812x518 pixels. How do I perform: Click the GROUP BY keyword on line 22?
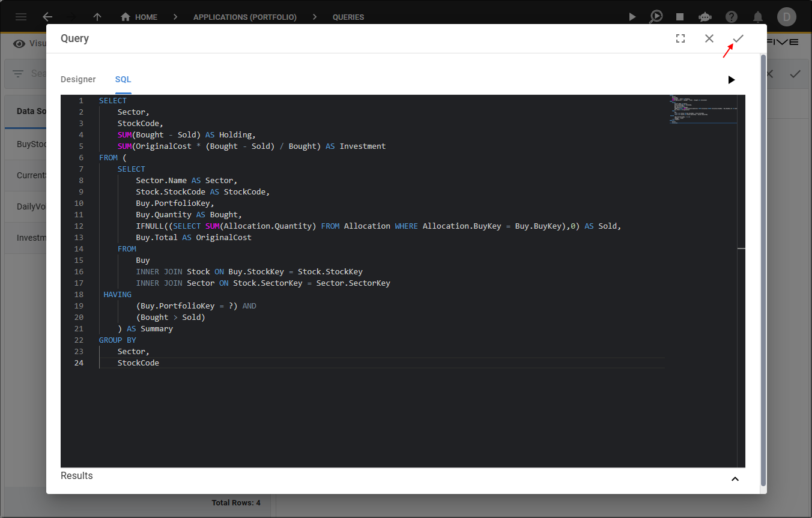(118, 340)
